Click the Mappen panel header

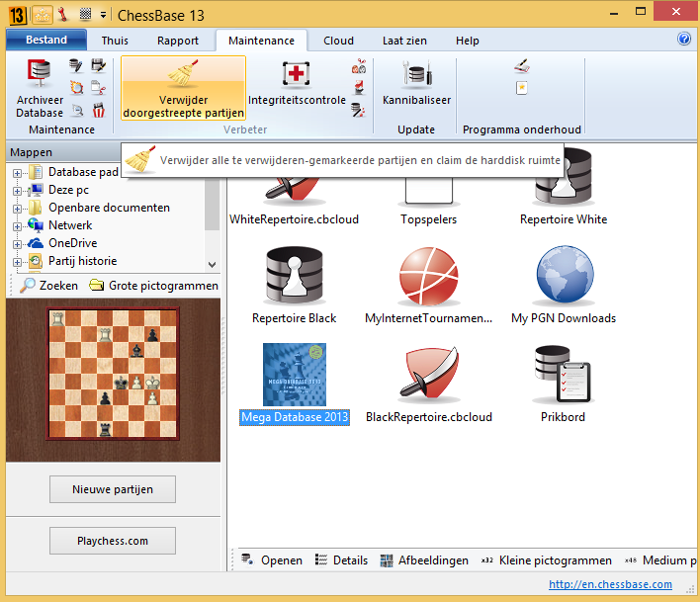tap(63, 152)
